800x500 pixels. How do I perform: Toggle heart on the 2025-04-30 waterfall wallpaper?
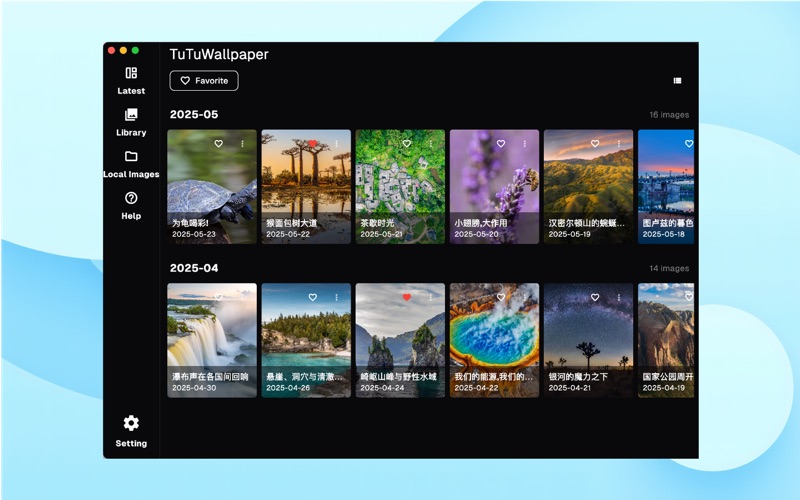click(x=218, y=297)
